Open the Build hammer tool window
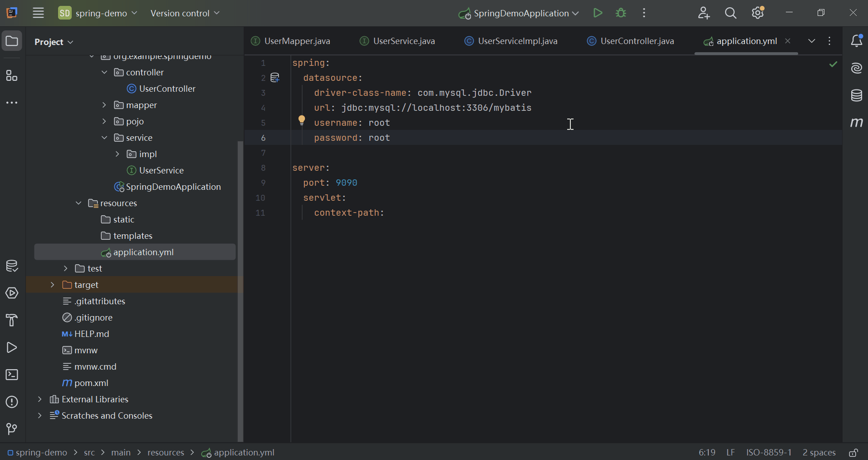 click(12, 321)
